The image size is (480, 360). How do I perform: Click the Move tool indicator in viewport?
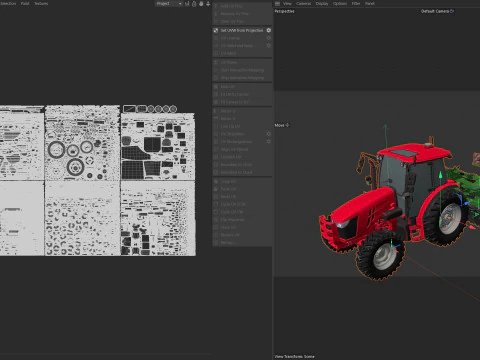click(x=282, y=125)
